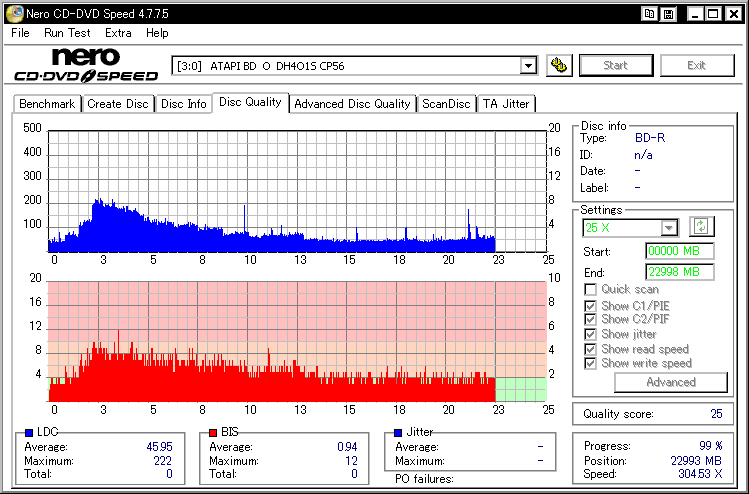749x494 pixels.
Task: Click the PO failures label
Action: coord(424,479)
